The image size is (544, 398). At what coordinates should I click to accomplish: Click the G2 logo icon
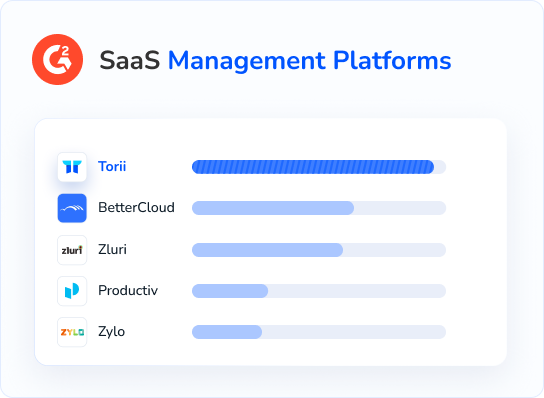click(x=58, y=59)
